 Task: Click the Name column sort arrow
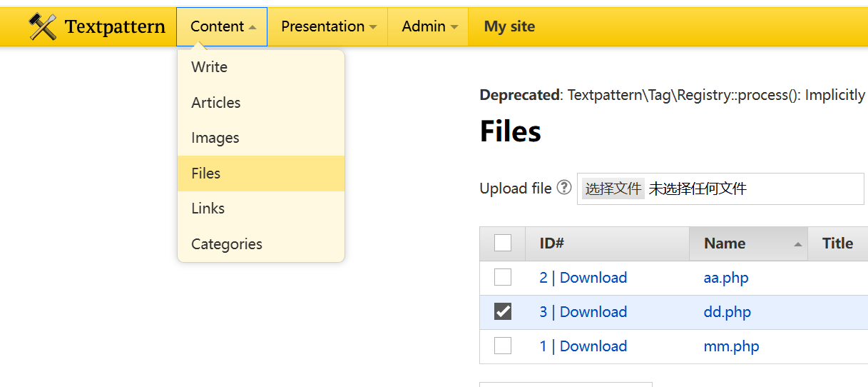797,244
